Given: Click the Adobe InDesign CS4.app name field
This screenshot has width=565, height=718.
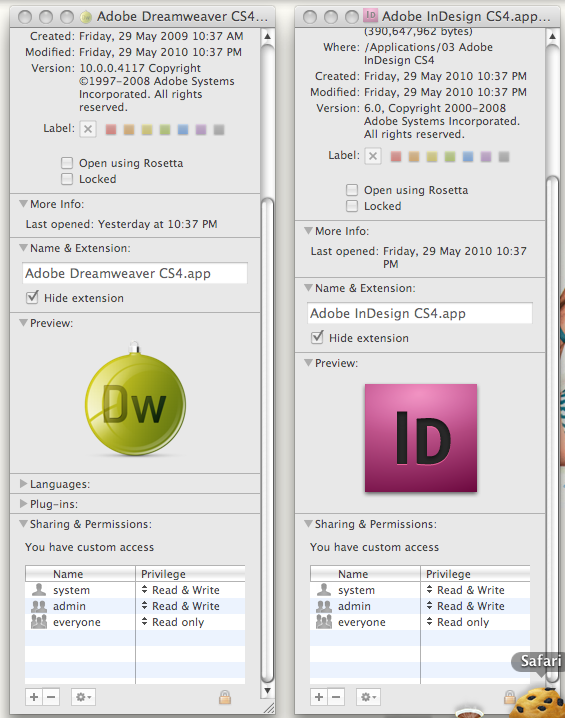Looking at the screenshot, I should [x=420, y=313].
